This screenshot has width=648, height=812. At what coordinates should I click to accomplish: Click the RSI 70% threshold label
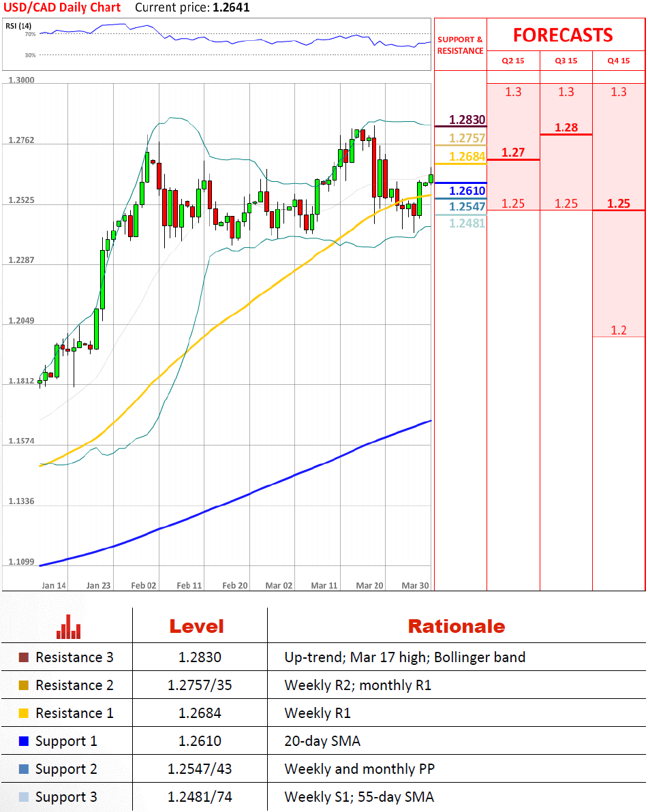[x=30, y=34]
